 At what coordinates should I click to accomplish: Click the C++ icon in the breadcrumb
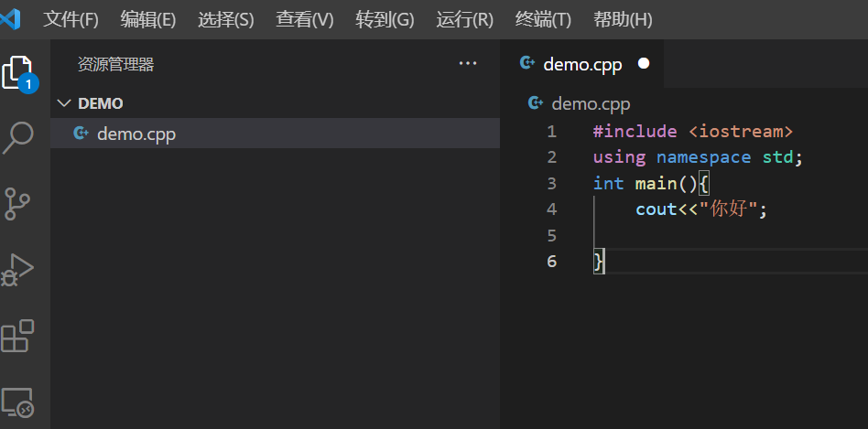[536, 102]
